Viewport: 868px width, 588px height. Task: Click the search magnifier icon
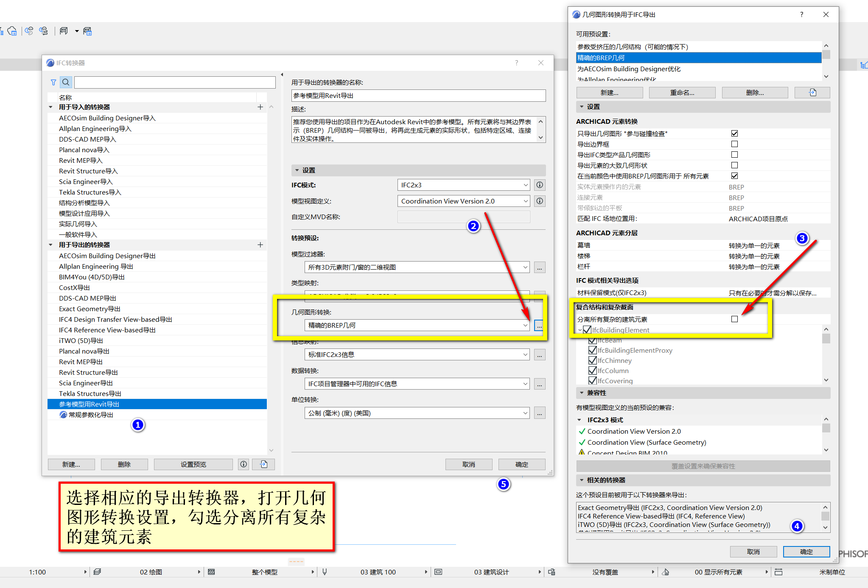pos(66,82)
